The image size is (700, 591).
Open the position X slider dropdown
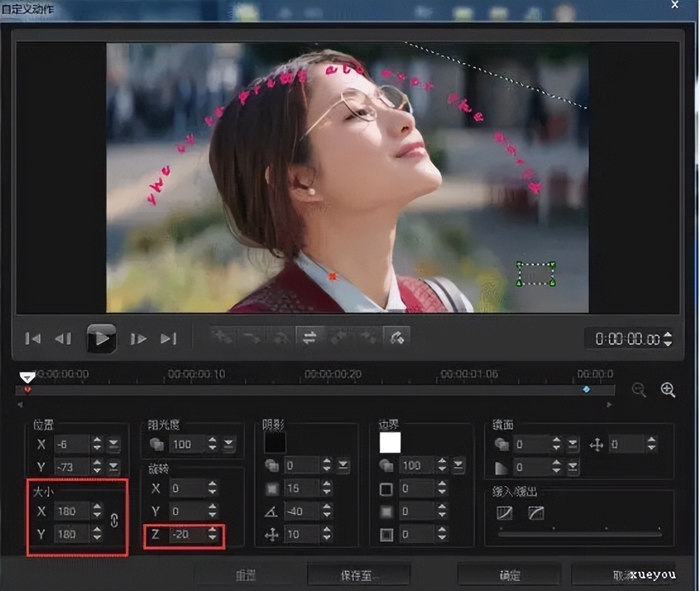(x=114, y=445)
